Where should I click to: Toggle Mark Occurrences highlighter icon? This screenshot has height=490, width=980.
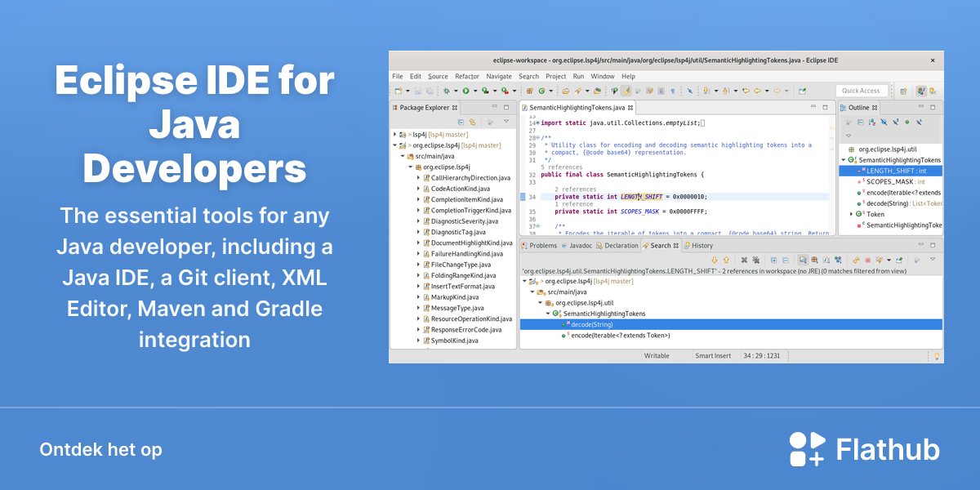[x=626, y=91]
